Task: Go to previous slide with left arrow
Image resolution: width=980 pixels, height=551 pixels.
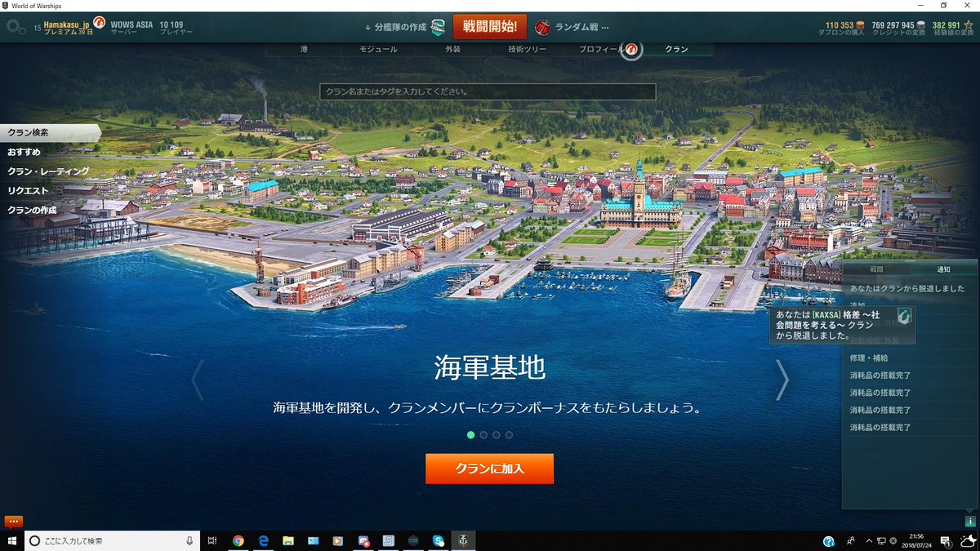Action: tap(197, 380)
